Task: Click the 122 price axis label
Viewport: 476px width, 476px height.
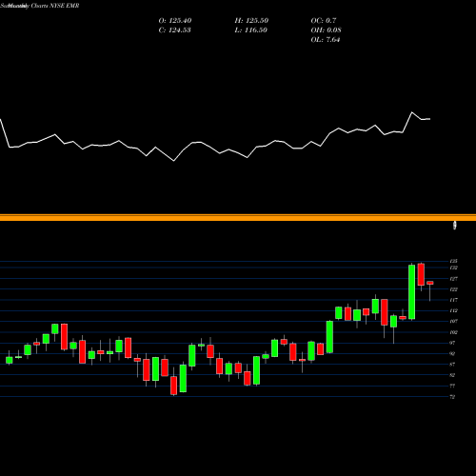Action: (454, 289)
